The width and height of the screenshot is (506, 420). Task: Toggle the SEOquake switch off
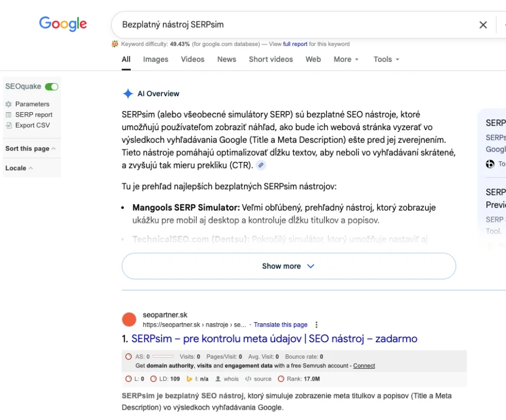[51, 86]
